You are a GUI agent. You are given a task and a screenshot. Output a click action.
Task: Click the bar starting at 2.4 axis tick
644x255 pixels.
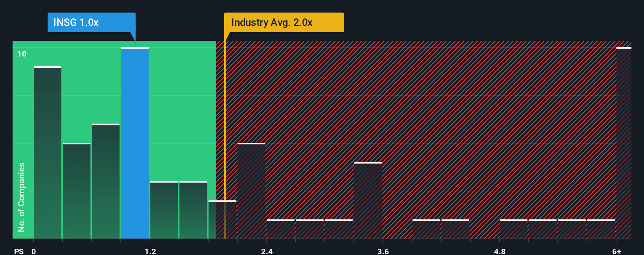pos(281,229)
